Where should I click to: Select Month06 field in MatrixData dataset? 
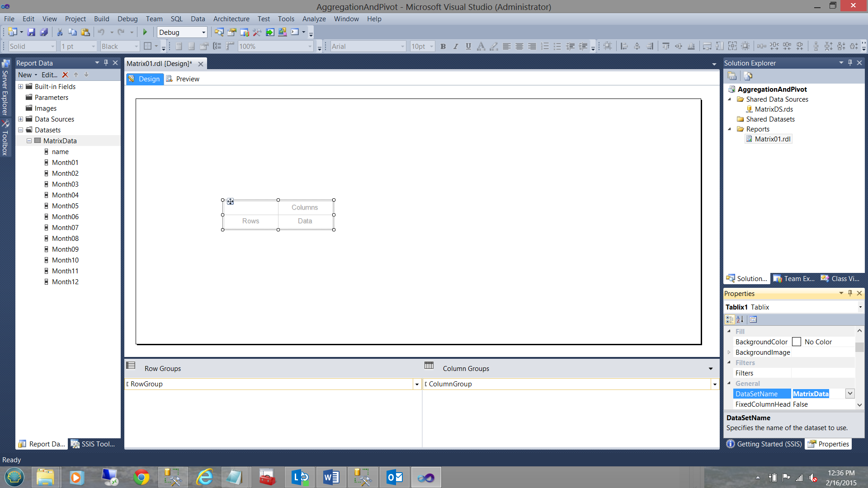(x=65, y=217)
